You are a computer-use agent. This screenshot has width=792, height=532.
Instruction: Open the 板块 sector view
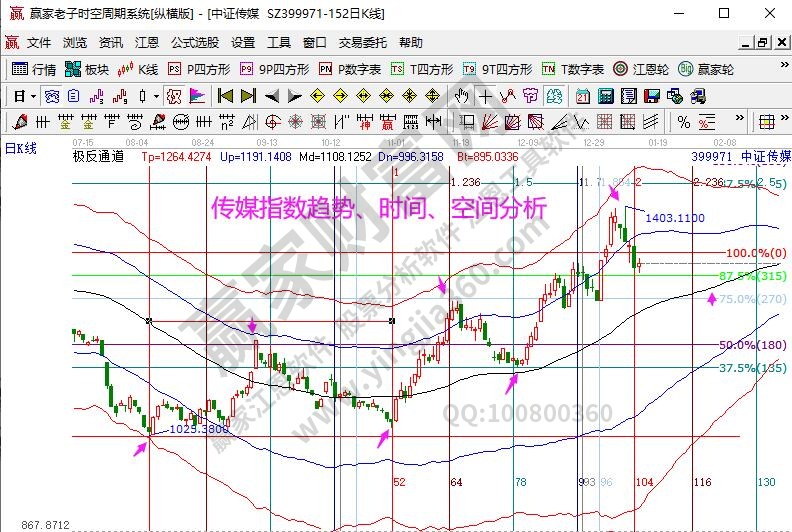[87, 69]
